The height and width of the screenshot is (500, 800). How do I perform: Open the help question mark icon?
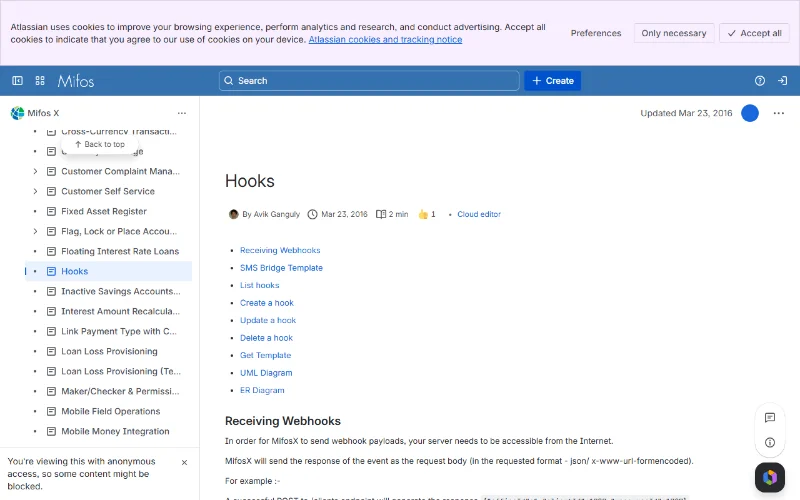[x=760, y=81]
